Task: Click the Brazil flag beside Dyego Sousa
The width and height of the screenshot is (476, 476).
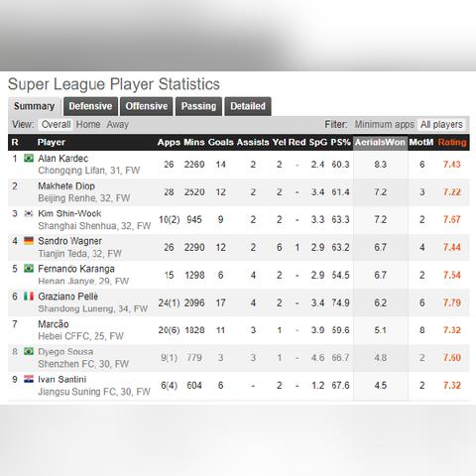Action: click(x=29, y=351)
